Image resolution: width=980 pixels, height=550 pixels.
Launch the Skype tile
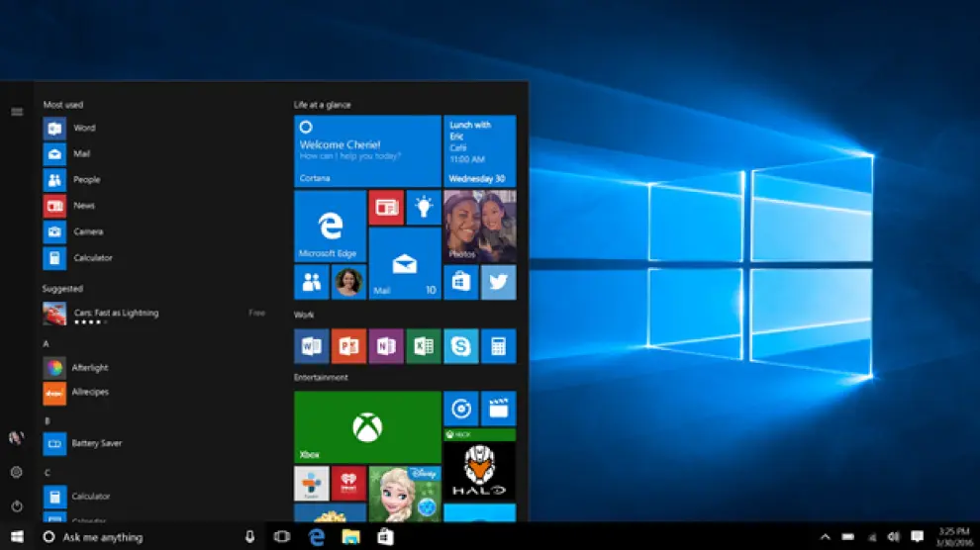point(460,346)
